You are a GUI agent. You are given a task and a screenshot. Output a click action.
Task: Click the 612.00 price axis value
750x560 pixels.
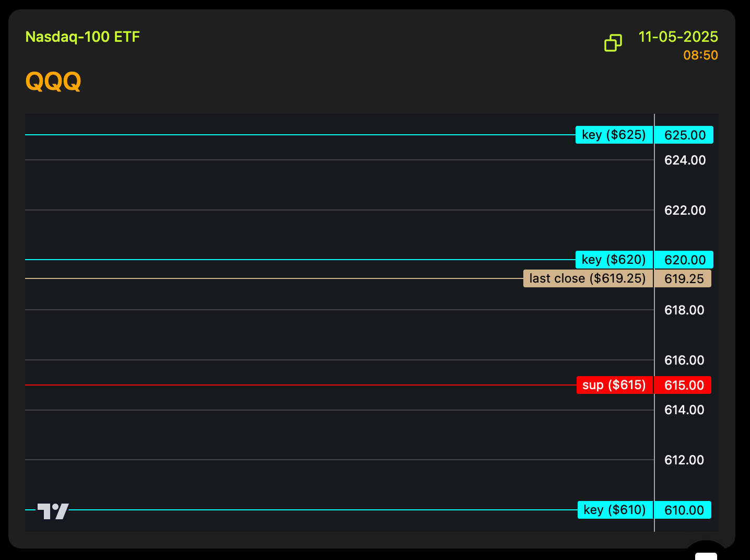pyautogui.click(x=684, y=460)
